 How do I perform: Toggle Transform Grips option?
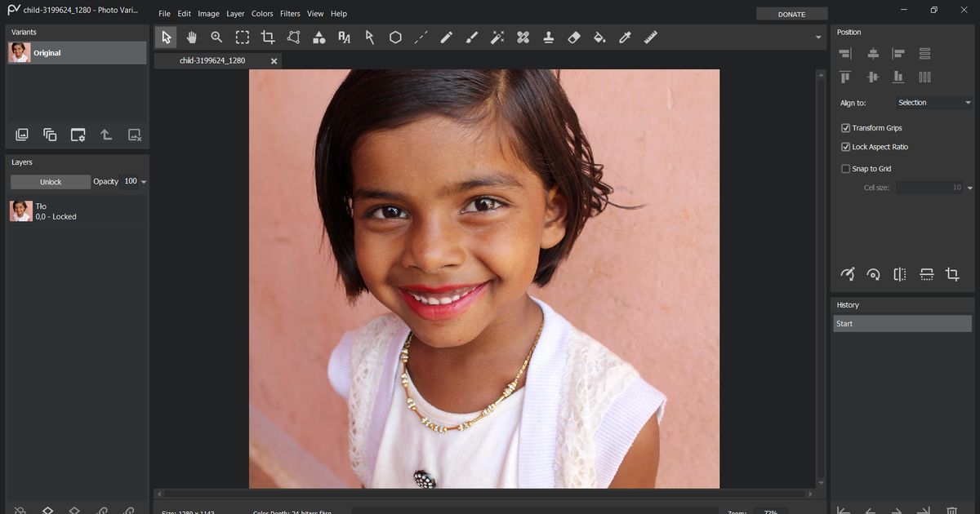(x=846, y=127)
